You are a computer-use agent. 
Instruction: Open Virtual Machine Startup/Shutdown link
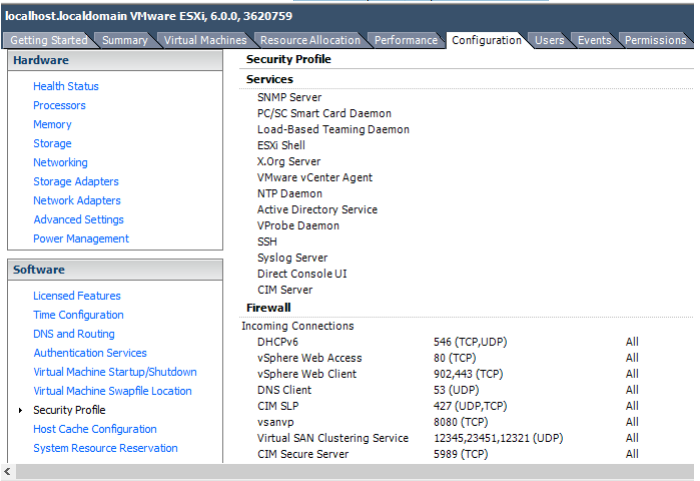tap(115, 372)
